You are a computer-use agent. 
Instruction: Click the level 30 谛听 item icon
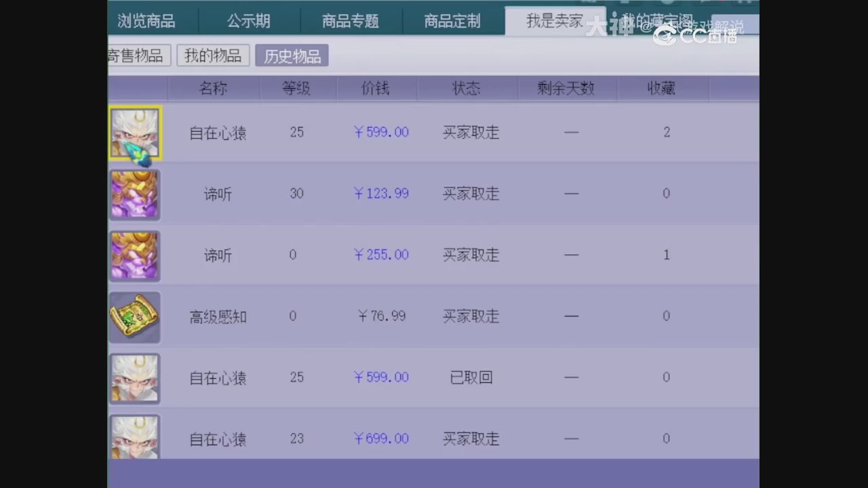point(134,195)
